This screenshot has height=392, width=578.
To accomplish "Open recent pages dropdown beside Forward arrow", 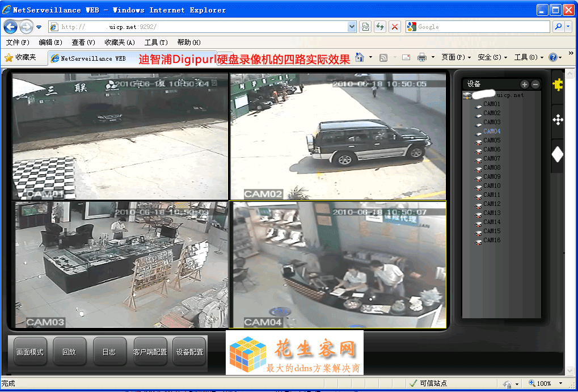I will coord(39,27).
